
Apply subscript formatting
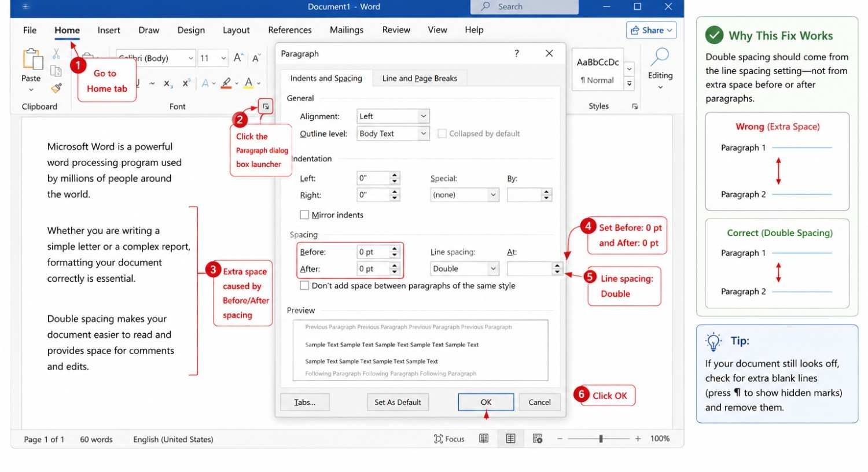167,84
